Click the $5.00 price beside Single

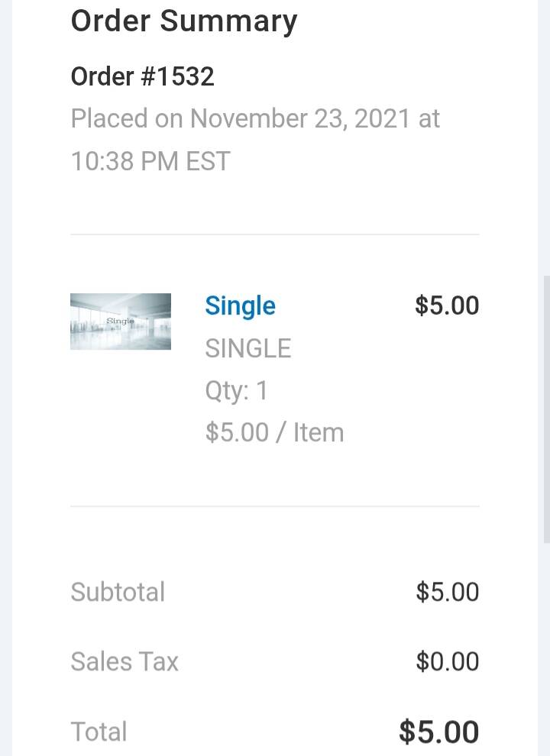[447, 305]
